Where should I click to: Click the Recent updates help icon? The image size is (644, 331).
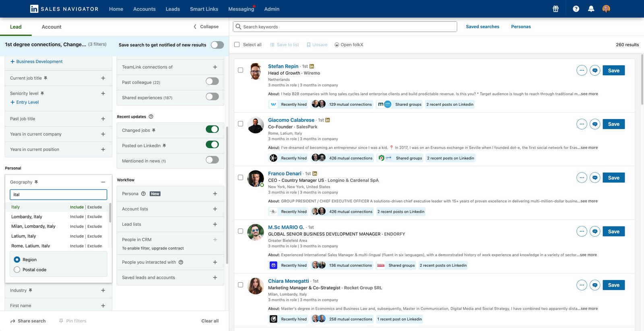[151, 117]
